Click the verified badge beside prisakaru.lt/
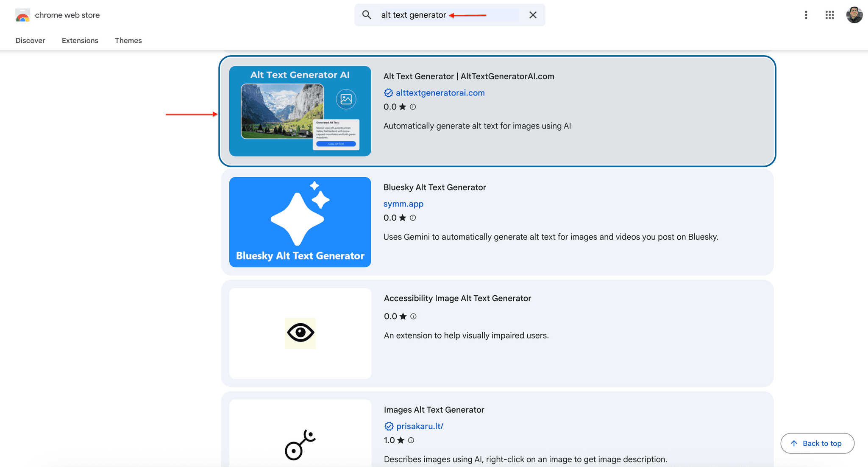The height and width of the screenshot is (467, 868). point(388,426)
